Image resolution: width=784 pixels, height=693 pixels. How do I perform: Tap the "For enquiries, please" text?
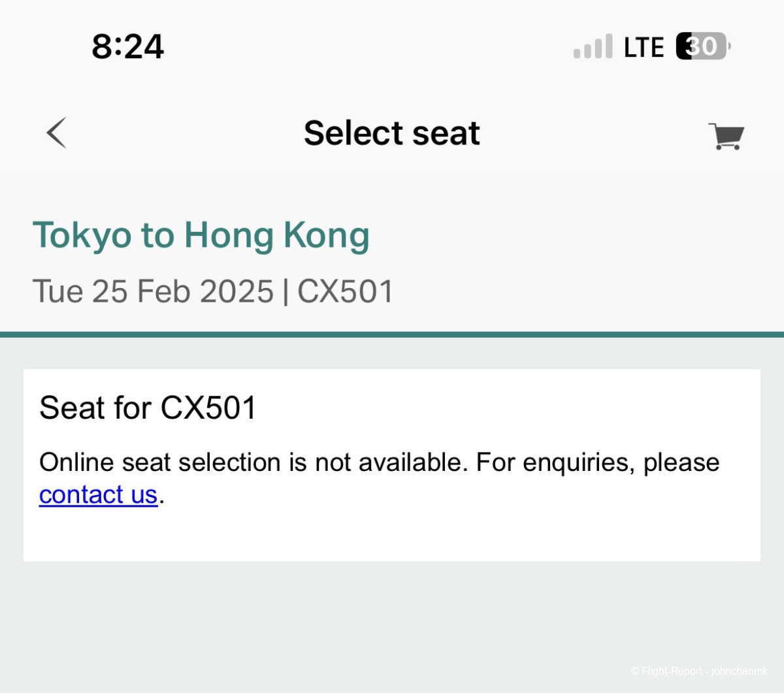tap(597, 462)
